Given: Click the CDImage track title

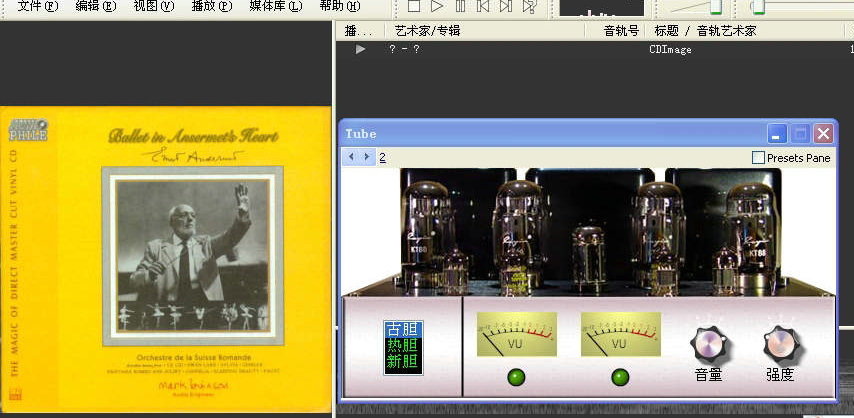Looking at the screenshot, I should coord(670,49).
